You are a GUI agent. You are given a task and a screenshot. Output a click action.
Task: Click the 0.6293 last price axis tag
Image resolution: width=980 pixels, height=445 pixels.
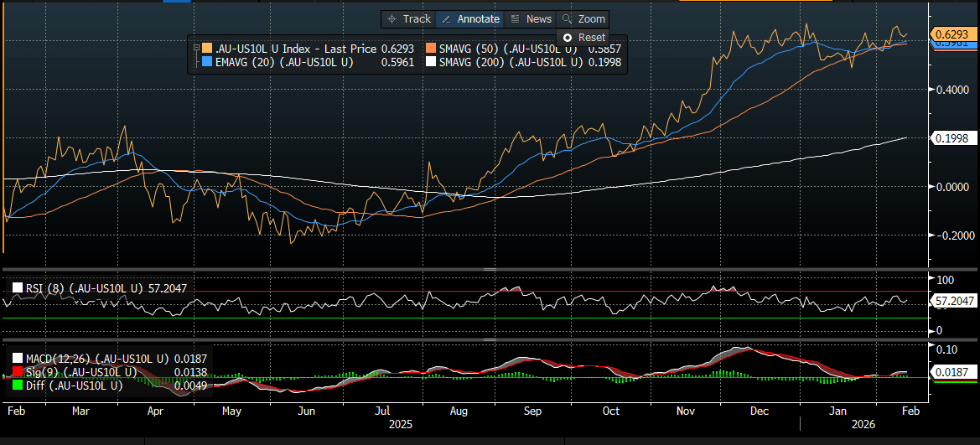pyautogui.click(x=951, y=34)
